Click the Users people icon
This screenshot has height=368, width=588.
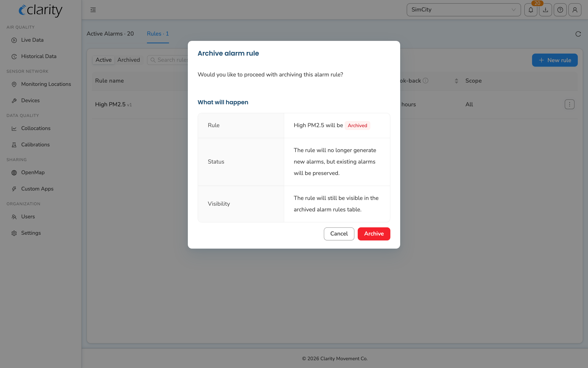point(14,217)
